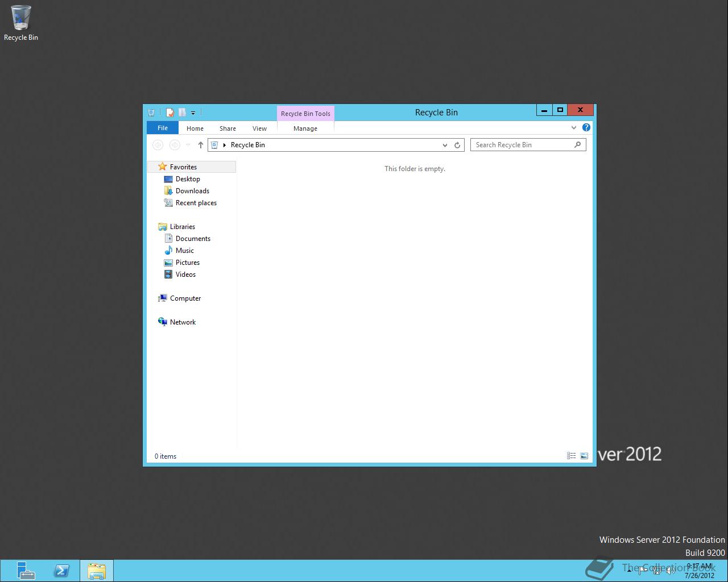Select the Recycle Bin desktop icon

coord(21,23)
